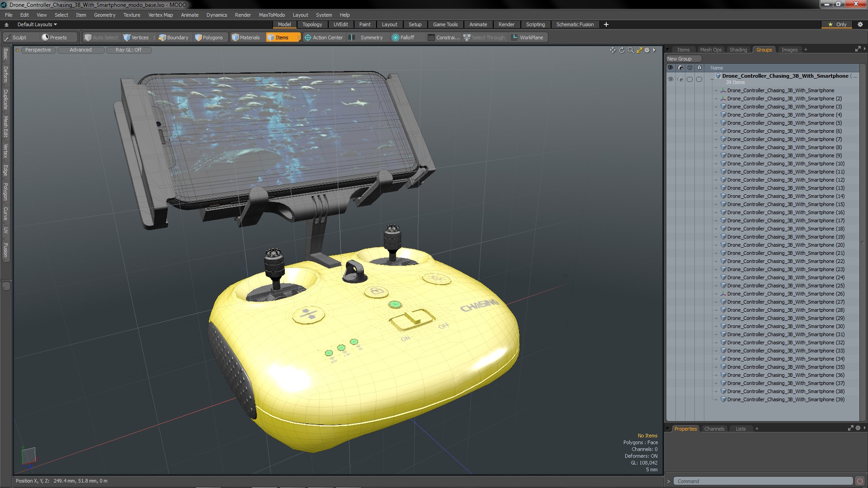Toggle Select Through mode
Image resolution: width=868 pixels, height=488 pixels.
click(x=484, y=38)
